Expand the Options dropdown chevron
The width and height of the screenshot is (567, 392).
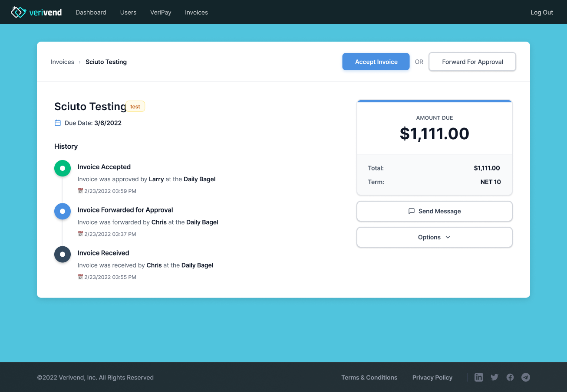[x=448, y=237]
